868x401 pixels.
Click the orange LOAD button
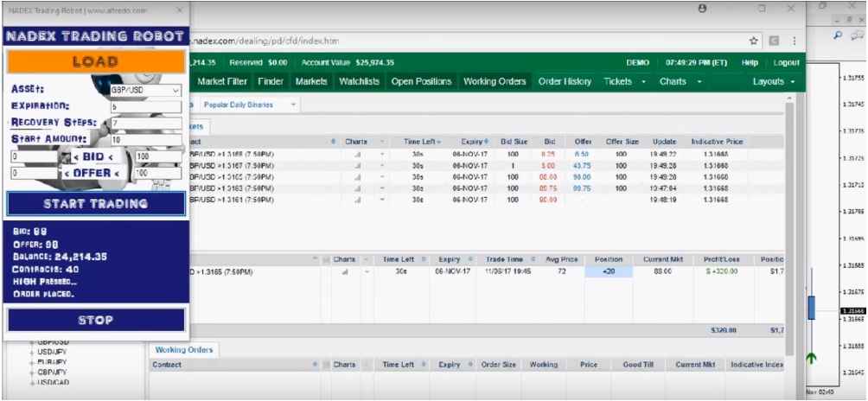tap(96, 61)
